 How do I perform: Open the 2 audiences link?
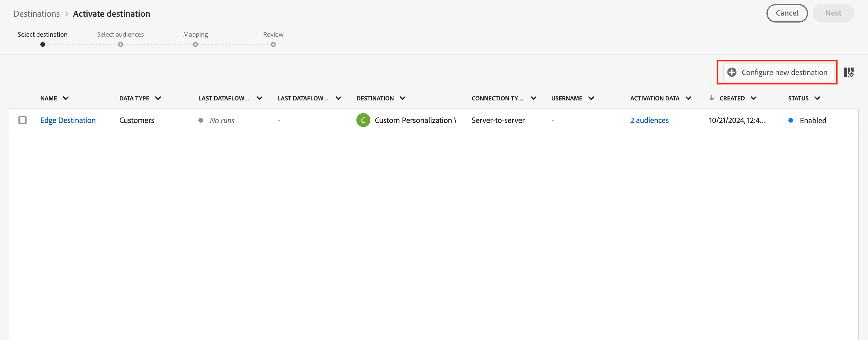649,120
